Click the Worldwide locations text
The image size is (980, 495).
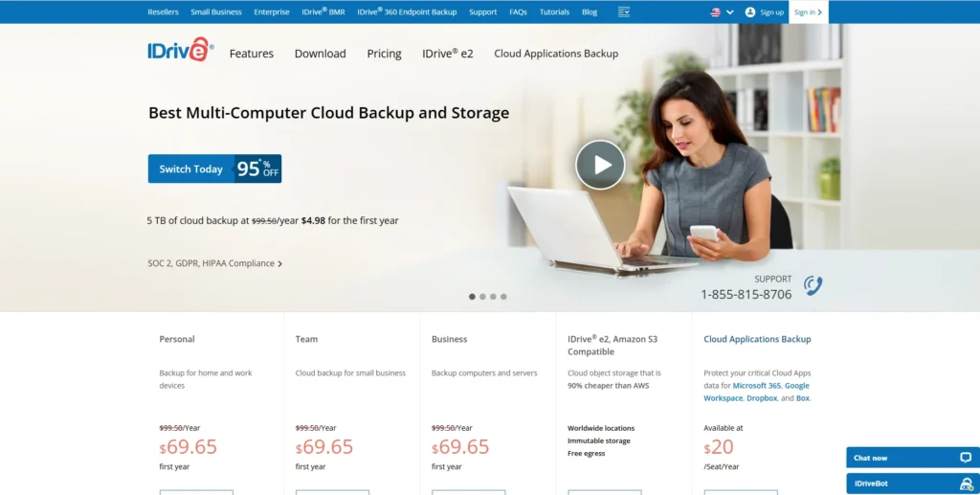point(601,428)
